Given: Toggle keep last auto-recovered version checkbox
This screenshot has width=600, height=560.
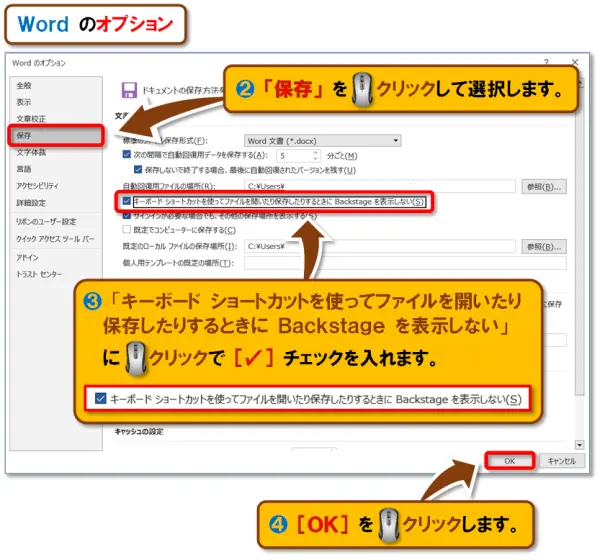Looking at the screenshot, I should click(138, 169).
